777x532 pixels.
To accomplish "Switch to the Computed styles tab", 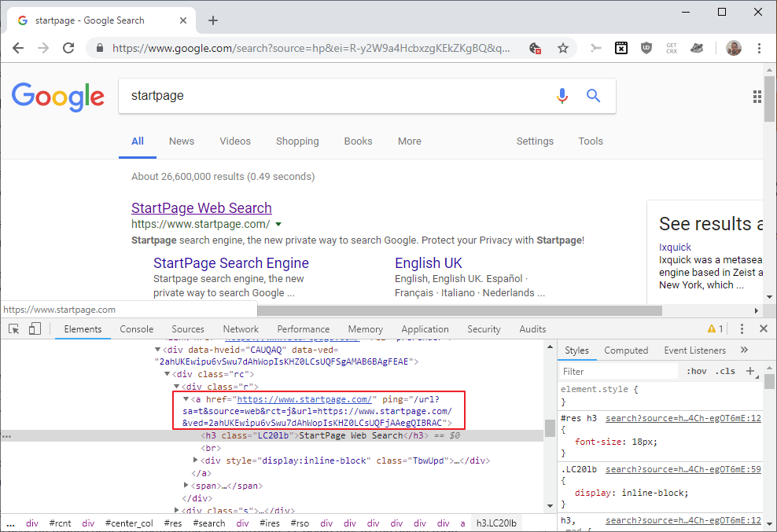I will [x=626, y=350].
